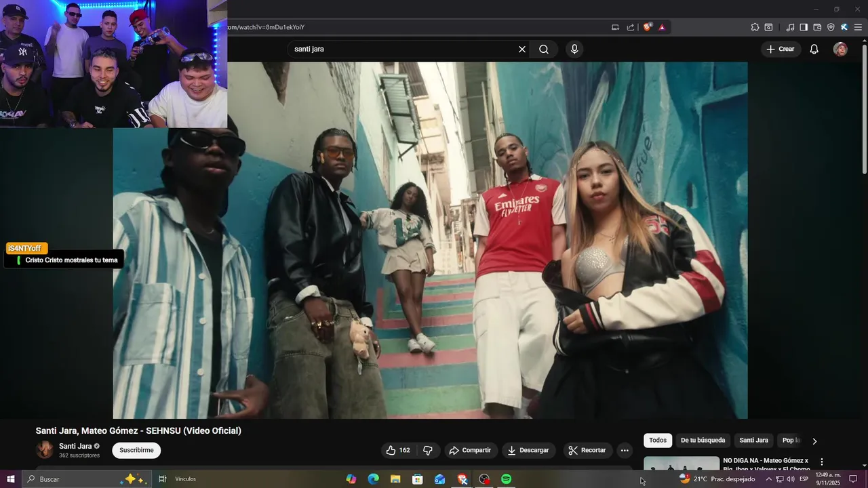Open the Brave VPN shield icon

tap(831, 27)
